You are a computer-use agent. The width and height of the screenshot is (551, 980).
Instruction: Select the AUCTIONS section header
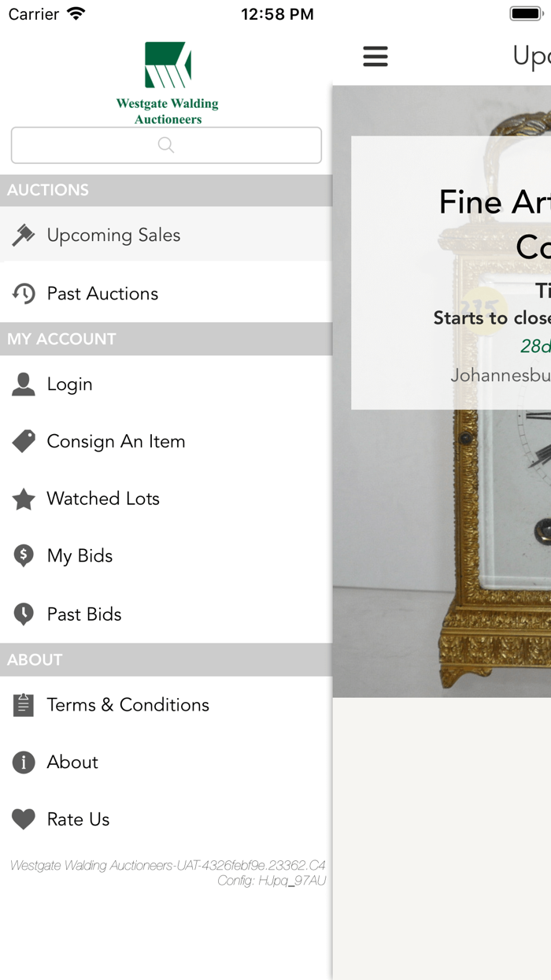(47, 190)
